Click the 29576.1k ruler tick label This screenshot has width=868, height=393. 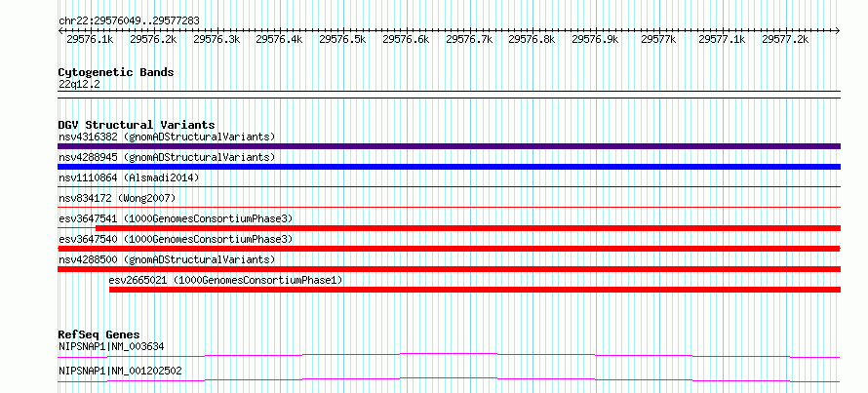coord(90,39)
